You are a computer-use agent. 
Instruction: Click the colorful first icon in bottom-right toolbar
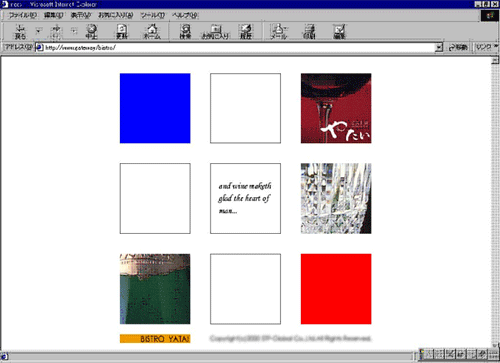(422, 355)
